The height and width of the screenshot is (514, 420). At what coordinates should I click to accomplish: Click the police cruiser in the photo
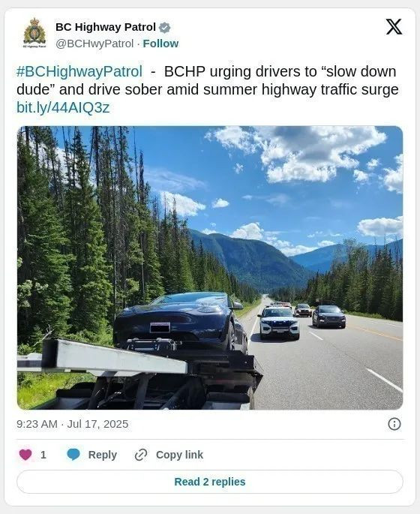pyautogui.click(x=279, y=323)
